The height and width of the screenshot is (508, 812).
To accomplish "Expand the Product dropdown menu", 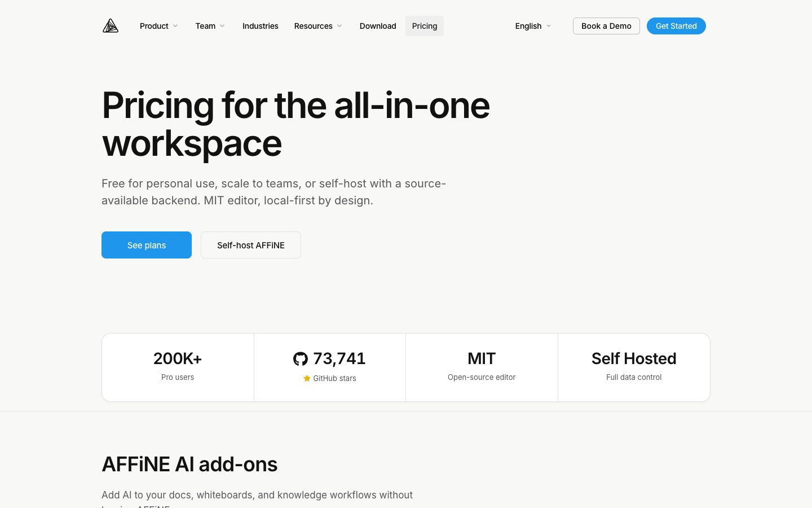I will click(159, 26).
